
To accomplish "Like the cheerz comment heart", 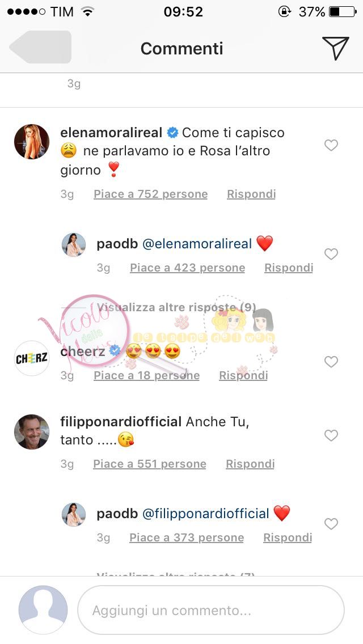I will pyautogui.click(x=331, y=362).
